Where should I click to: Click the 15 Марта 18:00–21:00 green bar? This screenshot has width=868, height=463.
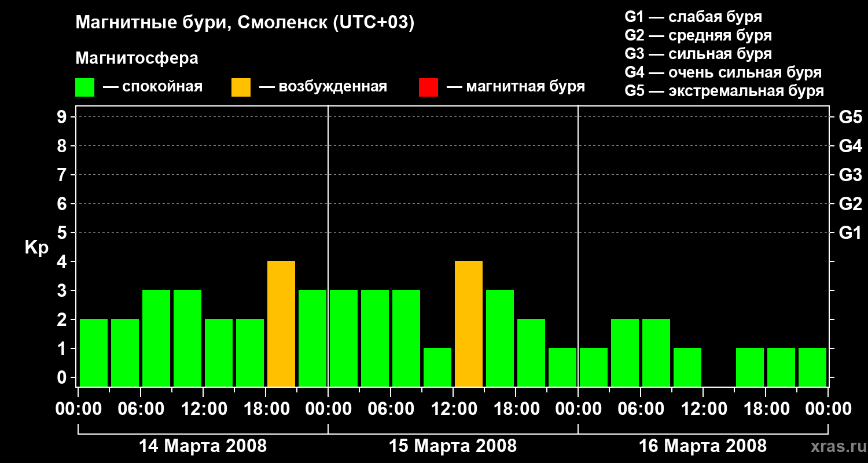click(531, 353)
